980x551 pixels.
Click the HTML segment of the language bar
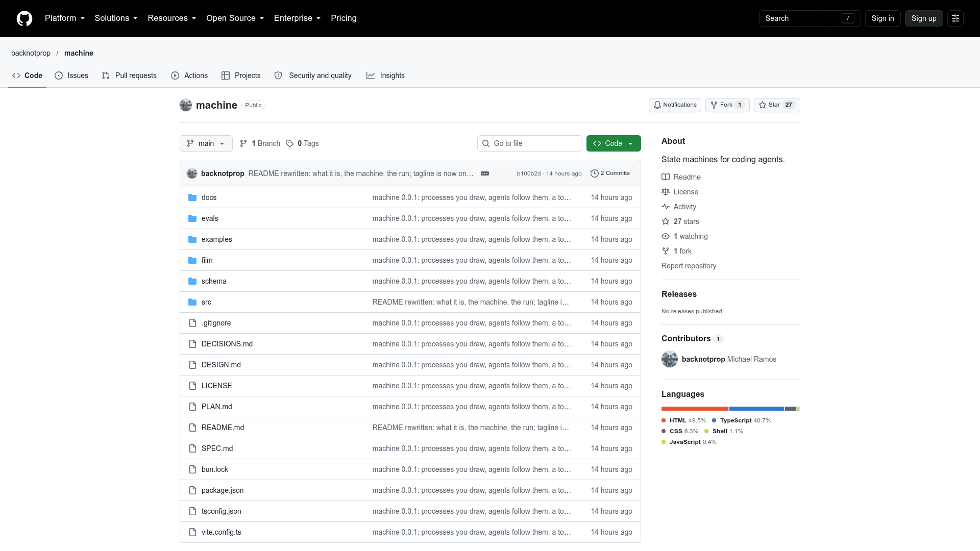click(695, 409)
